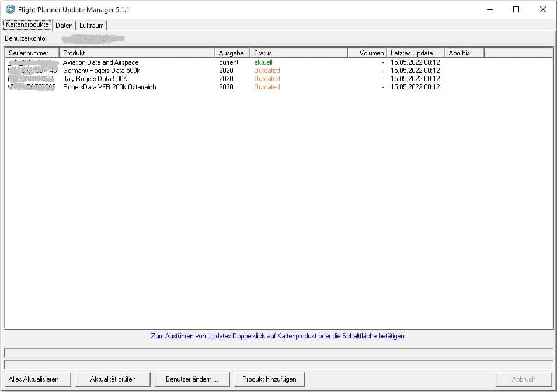The image size is (557, 392).
Task: Click the Flight Planner app icon in title bar
Action: coord(10,9)
